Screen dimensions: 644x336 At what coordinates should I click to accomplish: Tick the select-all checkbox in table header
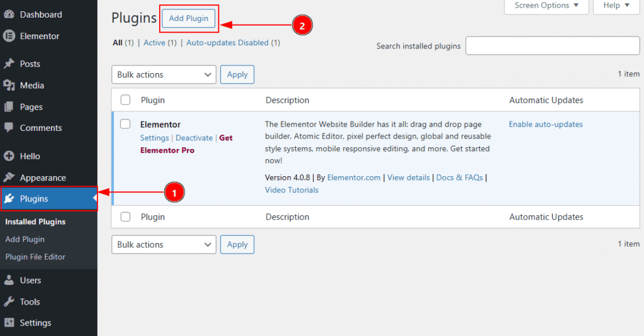[x=125, y=100]
